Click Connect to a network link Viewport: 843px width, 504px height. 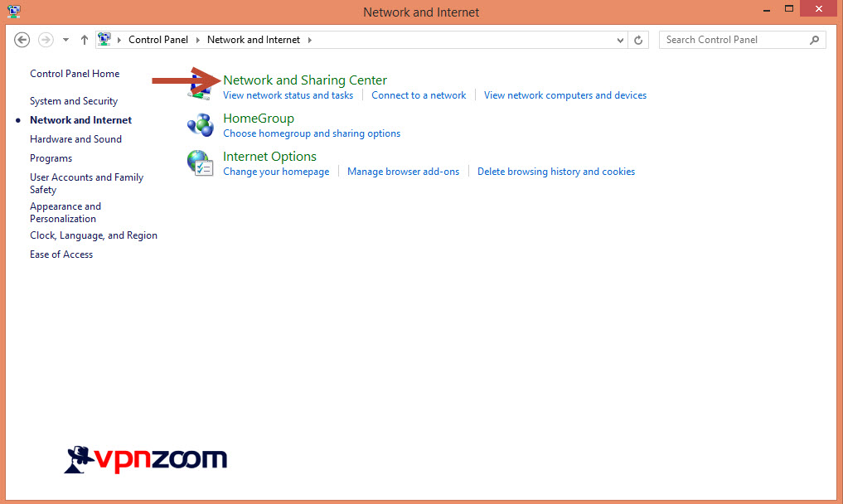click(419, 95)
